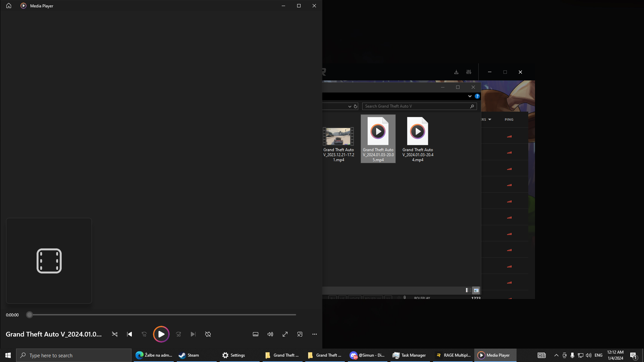
Task: Switch File Explorer to large icons view
Action: click(476, 290)
